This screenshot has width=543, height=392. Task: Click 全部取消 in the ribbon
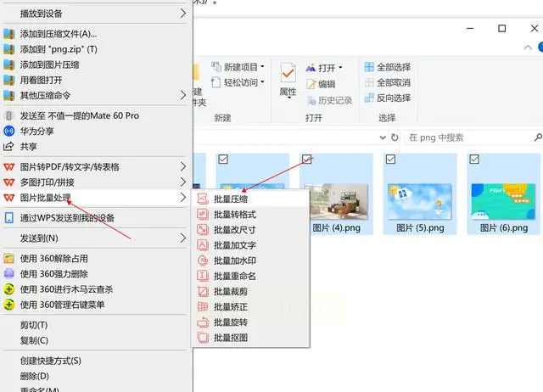click(388, 82)
